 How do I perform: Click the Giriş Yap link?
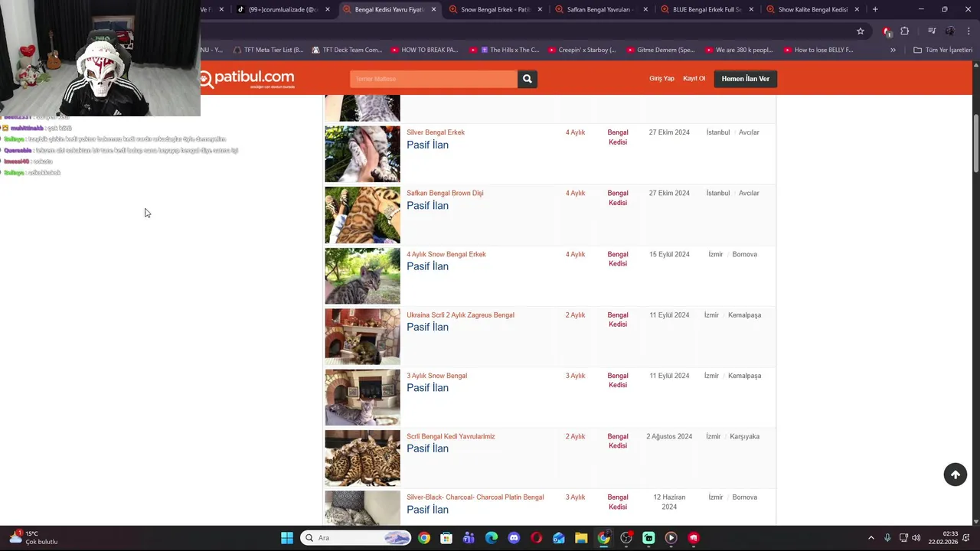coord(661,79)
